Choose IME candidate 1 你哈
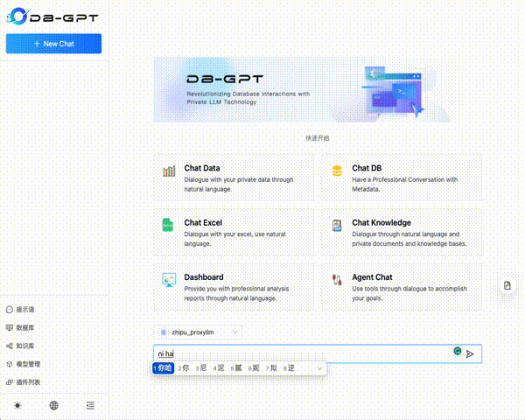The image size is (525, 420). 163,368
